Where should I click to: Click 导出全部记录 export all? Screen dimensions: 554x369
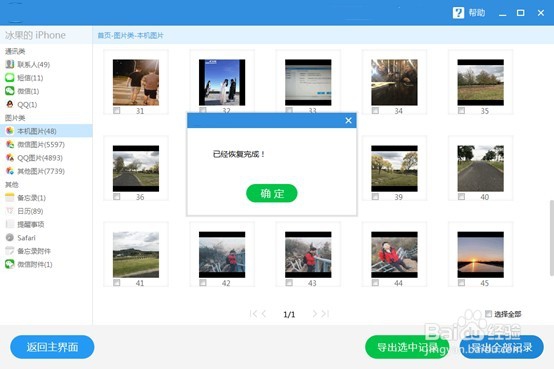(x=501, y=347)
